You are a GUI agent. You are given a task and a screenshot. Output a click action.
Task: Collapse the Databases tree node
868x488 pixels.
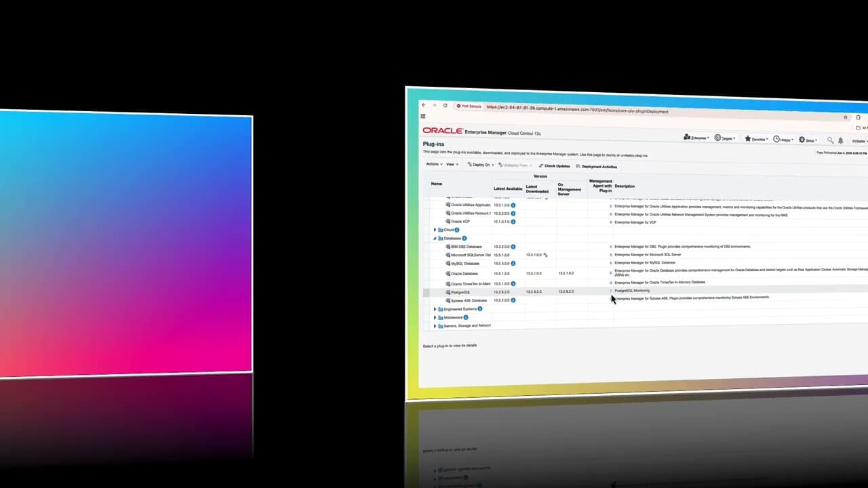[435, 238]
